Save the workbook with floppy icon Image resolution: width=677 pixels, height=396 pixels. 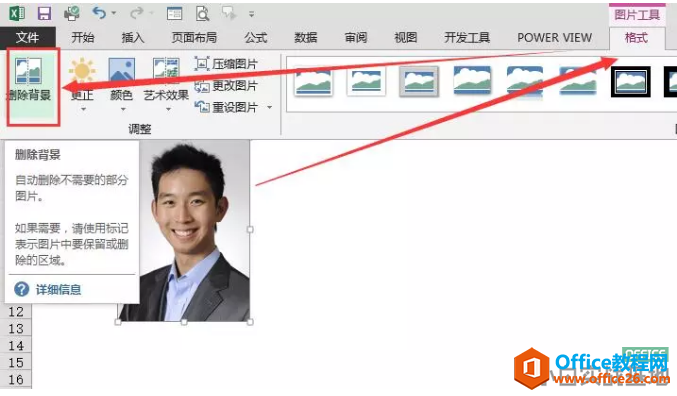44,13
